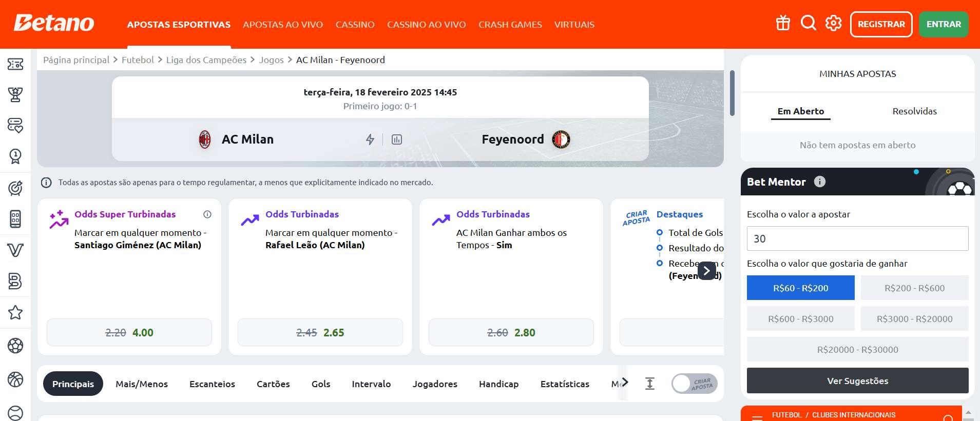Click the info icon on Odds Super Turbinadas
Screen dimensions: 980x421
point(207,214)
